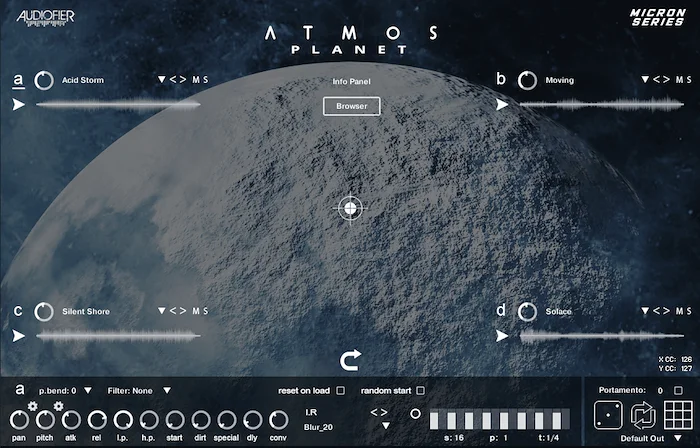Open Silent Shore sound dropdown arrow
Screen dimensions: 700x448
pyautogui.click(x=162, y=311)
